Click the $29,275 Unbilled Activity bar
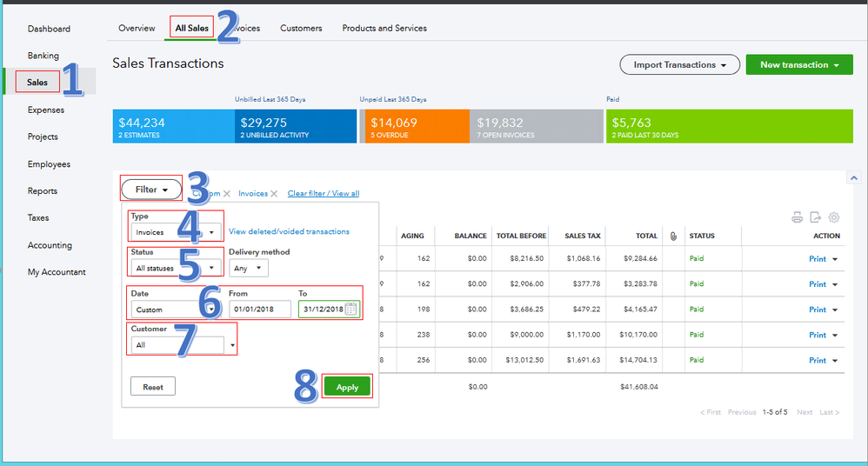The image size is (868, 466). pyautogui.click(x=296, y=126)
